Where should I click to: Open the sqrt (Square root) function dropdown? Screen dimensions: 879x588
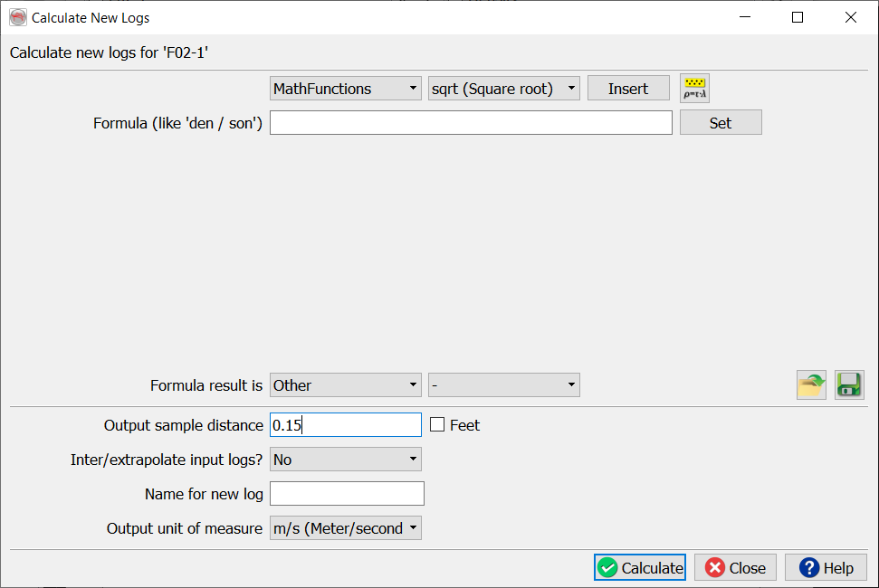503,89
